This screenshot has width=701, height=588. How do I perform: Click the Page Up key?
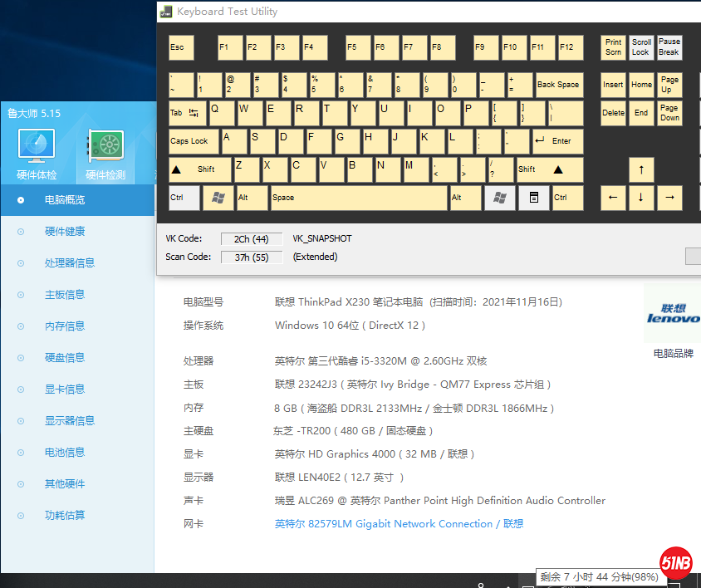pyautogui.click(x=669, y=85)
